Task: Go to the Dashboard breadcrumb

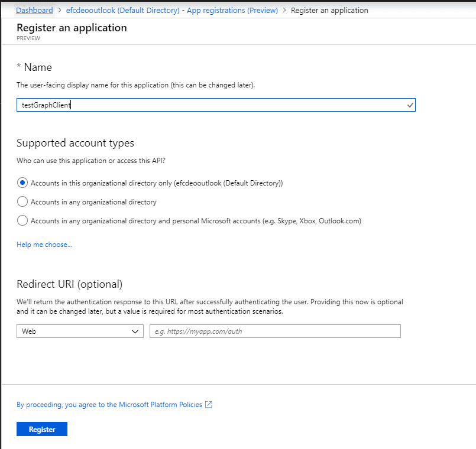Action: 34,10
